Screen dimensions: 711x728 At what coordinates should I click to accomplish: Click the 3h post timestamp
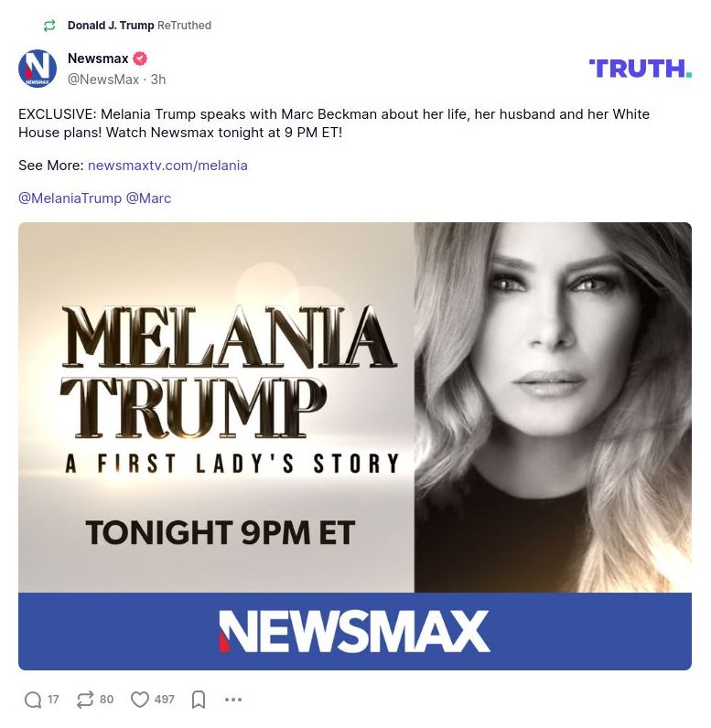[158, 80]
